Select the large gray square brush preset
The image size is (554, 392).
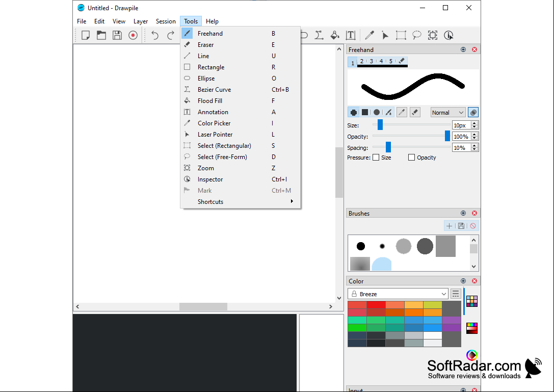pyautogui.click(x=445, y=246)
